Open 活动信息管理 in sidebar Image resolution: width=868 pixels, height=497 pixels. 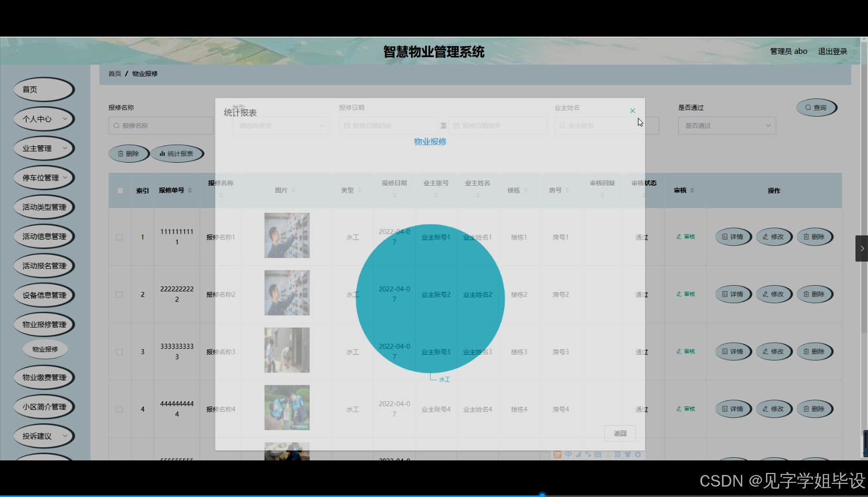pos(44,236)
